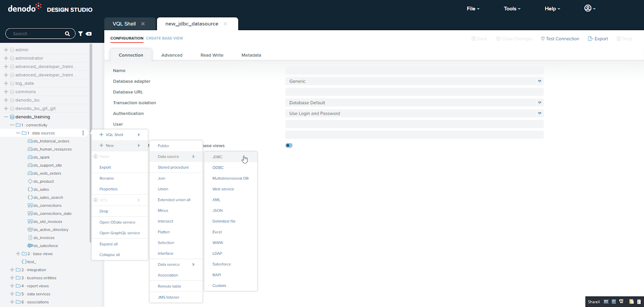Choose Salesforce from the Data source submenu

pos(231,264)
